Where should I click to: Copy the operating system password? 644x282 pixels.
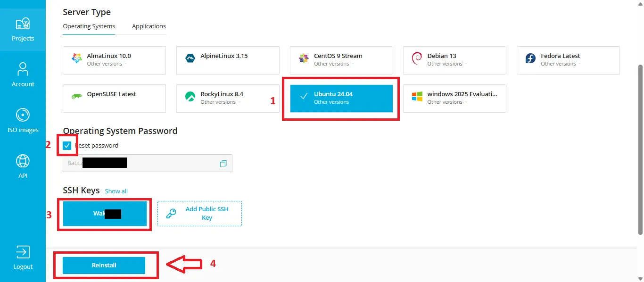223,163
